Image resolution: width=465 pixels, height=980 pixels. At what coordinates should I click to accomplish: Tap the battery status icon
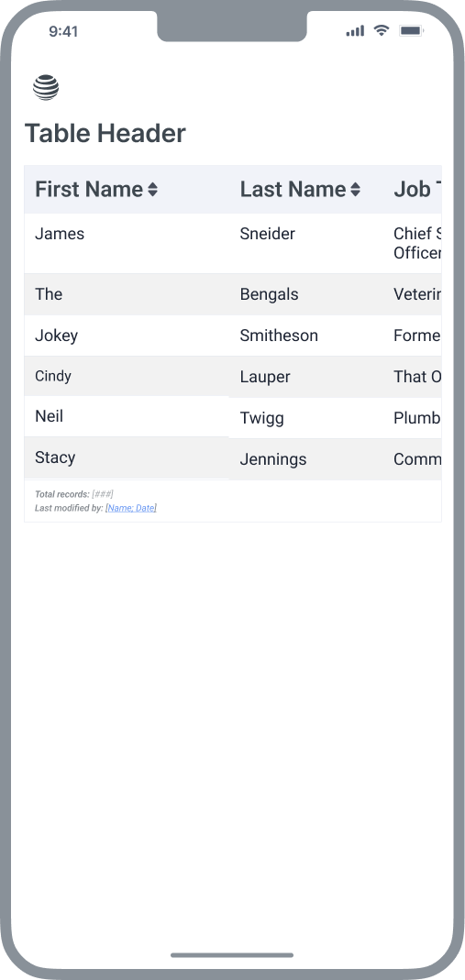pos(411,30)
